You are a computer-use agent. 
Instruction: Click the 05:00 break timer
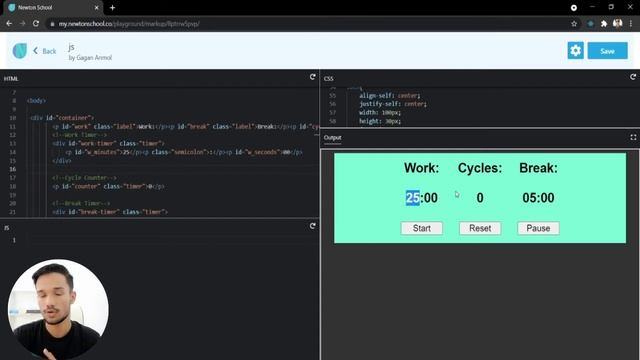pos(538,198)
